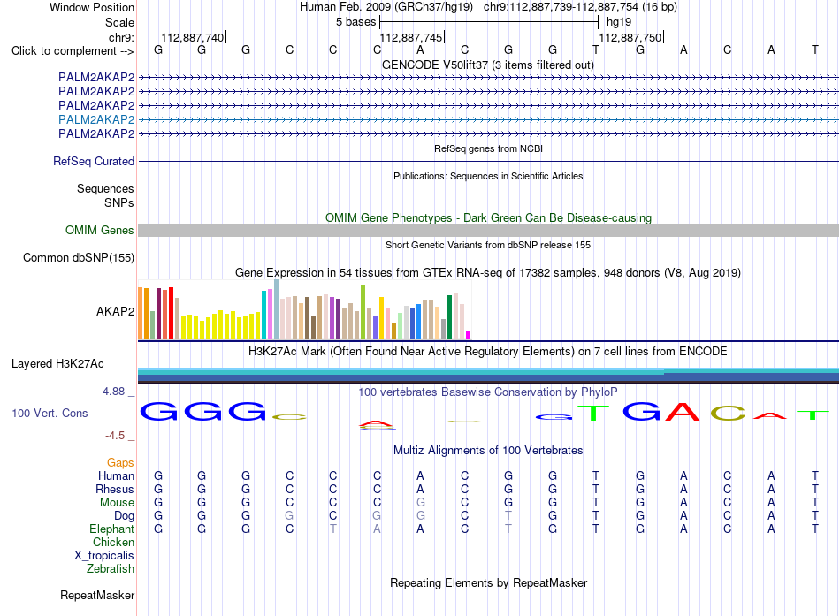Click the large green T in PhyloP logo
This screenshot has width=840, height=616.
593,413
